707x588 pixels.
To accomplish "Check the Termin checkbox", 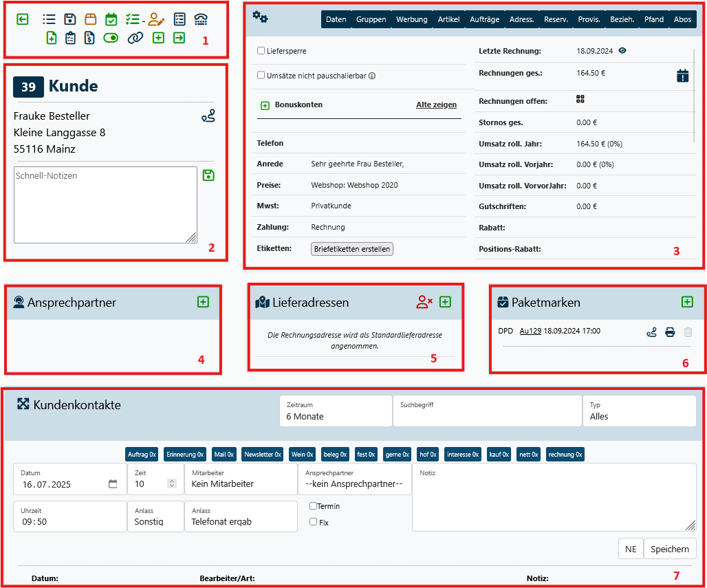I will [313, 506].
